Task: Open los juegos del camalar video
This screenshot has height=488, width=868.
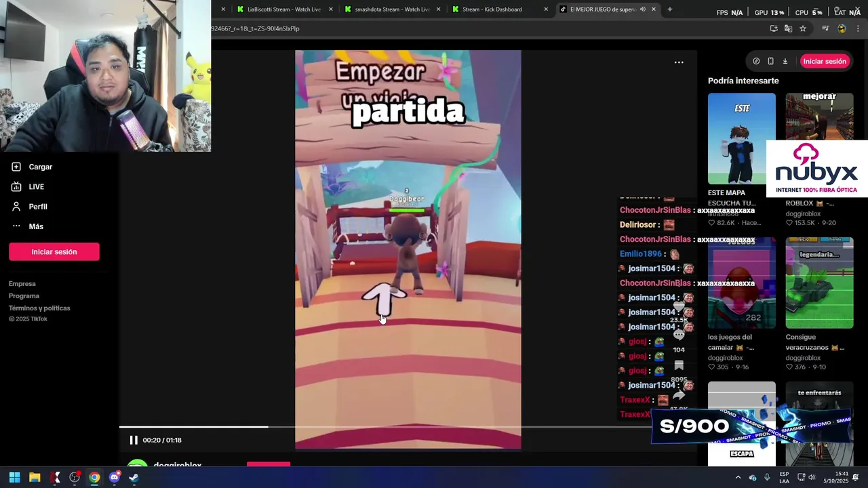Action: click(742, 283)
